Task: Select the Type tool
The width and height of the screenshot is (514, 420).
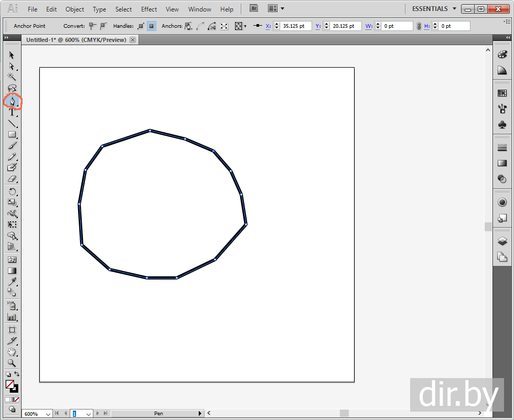Action: (x=12, y=112)
